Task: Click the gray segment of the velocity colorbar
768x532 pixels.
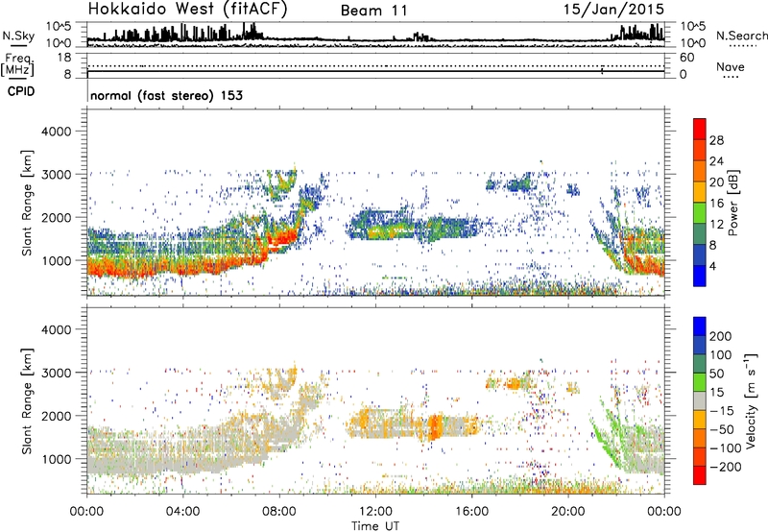Action: (x=700, y=400)
